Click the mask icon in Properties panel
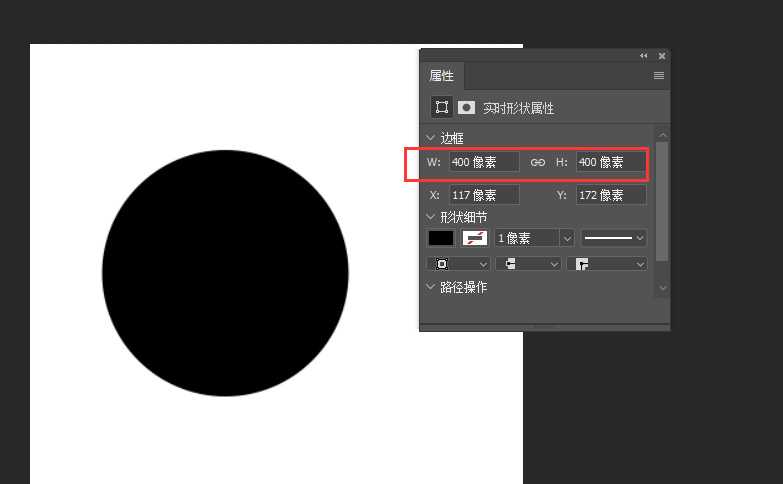 [x=466, y=107]
